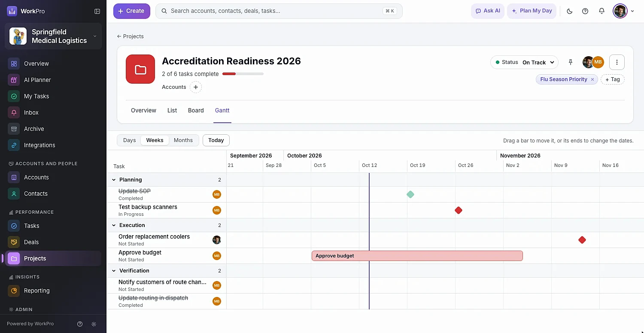This screenshot has width=644, height=333.
Task: Open notifications bell
Action: [x=601, y=11]
